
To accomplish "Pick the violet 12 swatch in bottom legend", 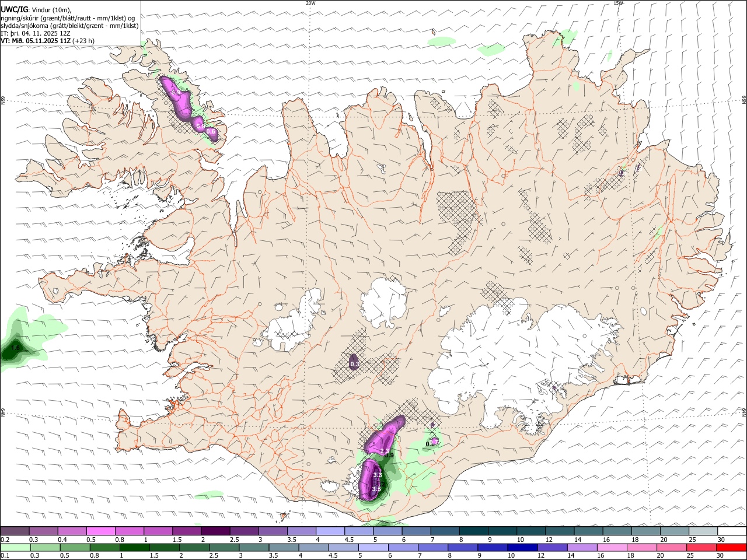I will pyautogui.click(x=553, y=547).
